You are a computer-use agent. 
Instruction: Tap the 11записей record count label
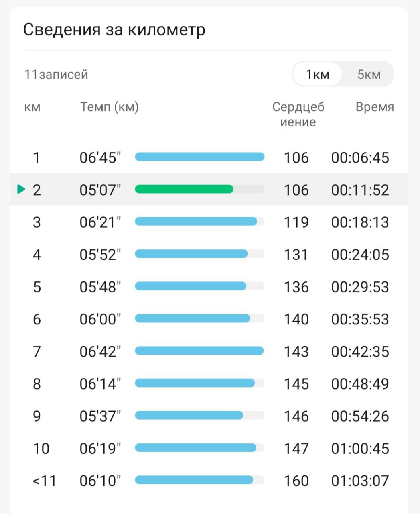pos(56,75)
